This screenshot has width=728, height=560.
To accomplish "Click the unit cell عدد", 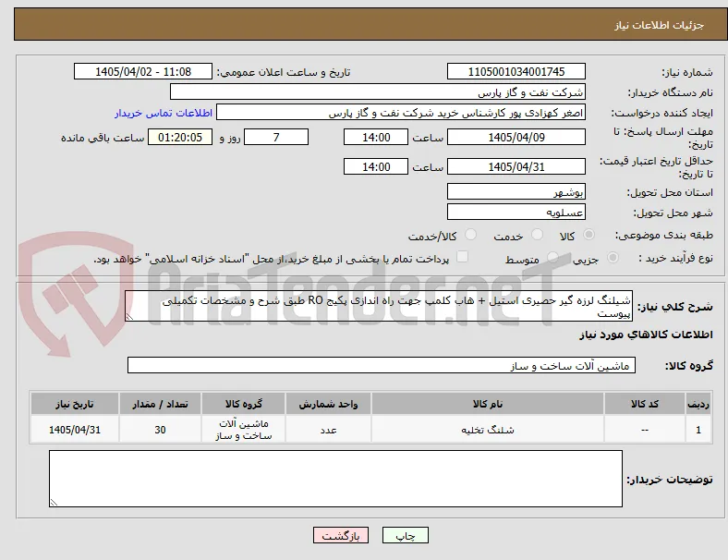I will click(x=328, y=430).
